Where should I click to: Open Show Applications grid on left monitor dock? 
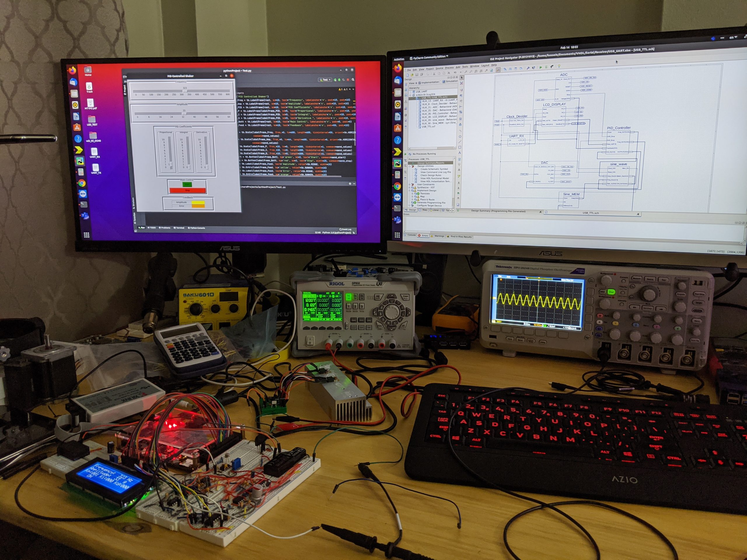[86, 235]
